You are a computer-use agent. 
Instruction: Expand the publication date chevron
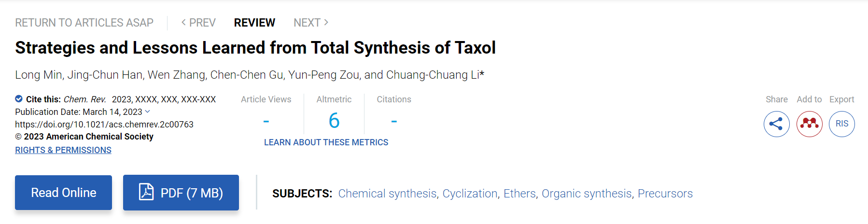(148, 112)
